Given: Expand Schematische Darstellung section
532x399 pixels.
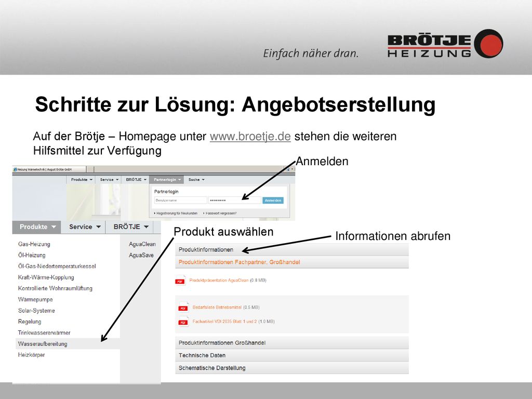Looking at the screenshot, I should [x=292, y=368].
